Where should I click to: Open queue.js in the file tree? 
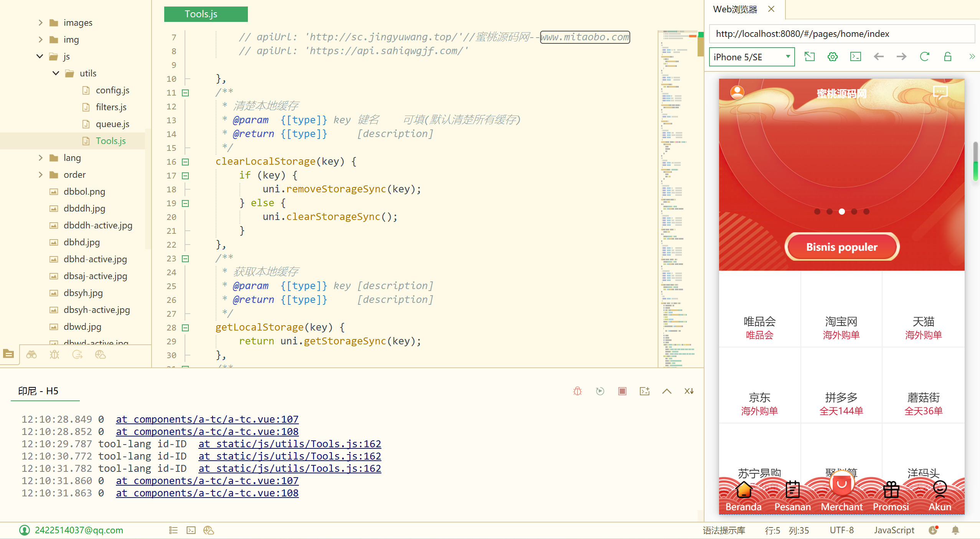coord(112,124)
